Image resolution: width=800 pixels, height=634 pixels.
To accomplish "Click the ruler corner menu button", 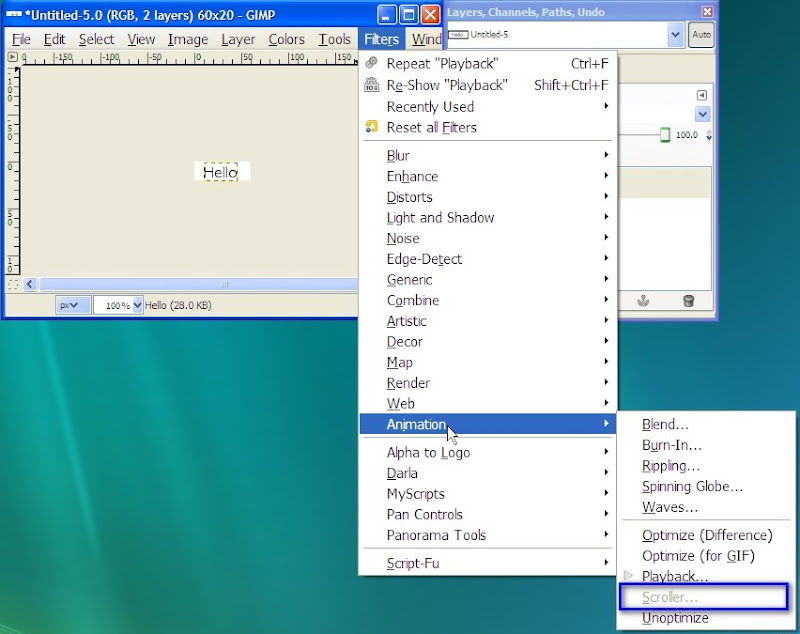I will pyautogui.click(x=13, y=57).
